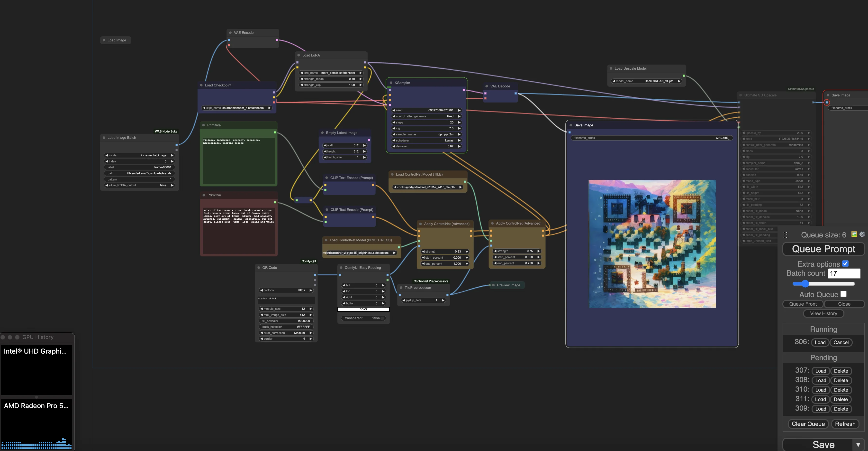Open the settings gear in queue panel
This screenshot has height=451, width=868.
click(x=862, y=234)
